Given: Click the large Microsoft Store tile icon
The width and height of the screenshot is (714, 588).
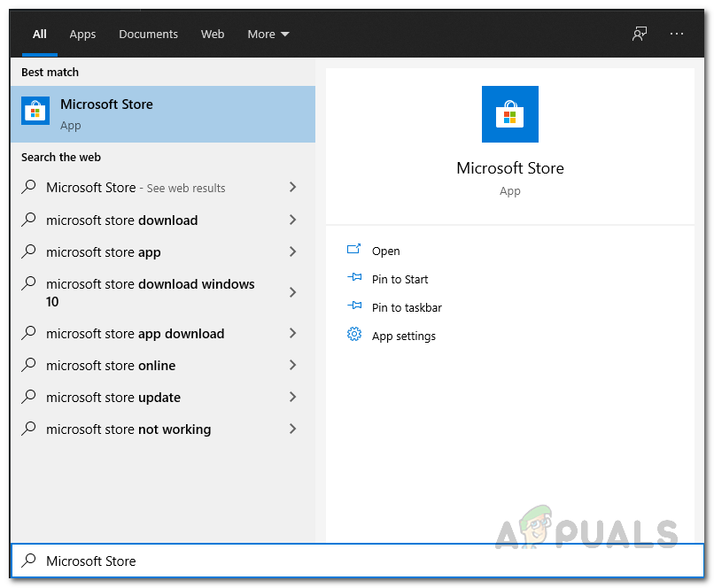Looking at the screenshot, I should point(509,114).
